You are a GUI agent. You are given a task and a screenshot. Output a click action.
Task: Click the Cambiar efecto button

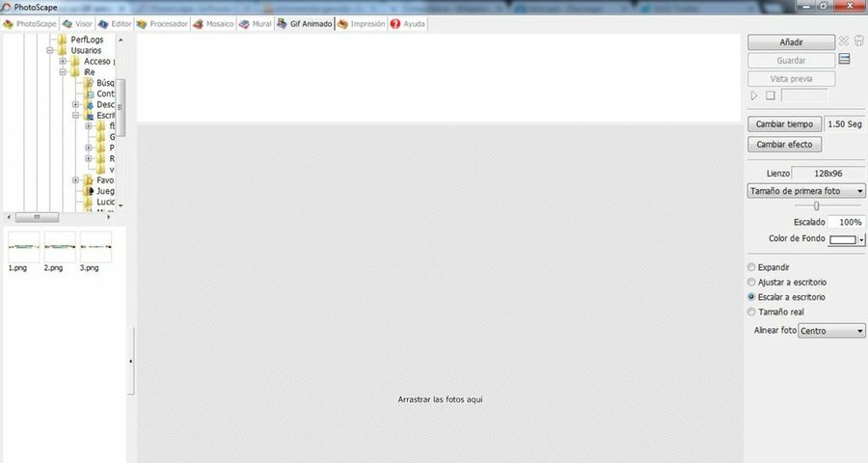[x=784, y=145]
